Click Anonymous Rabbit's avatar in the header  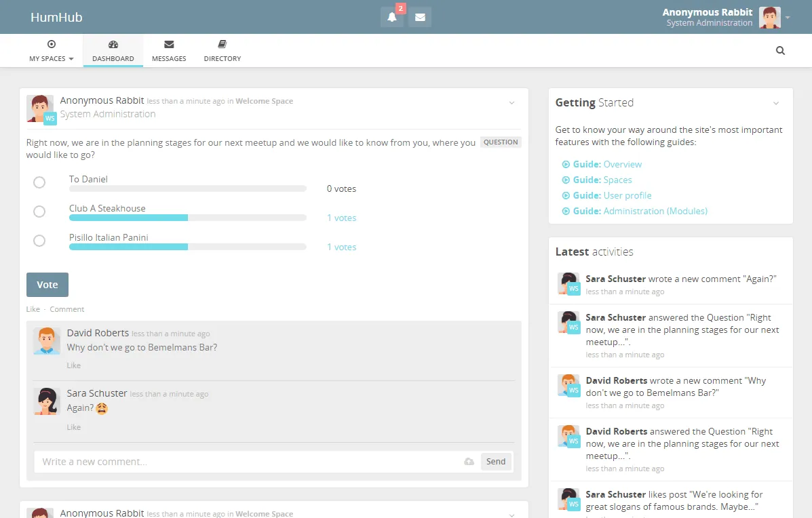pyautogui.click(x=769, y=17)
